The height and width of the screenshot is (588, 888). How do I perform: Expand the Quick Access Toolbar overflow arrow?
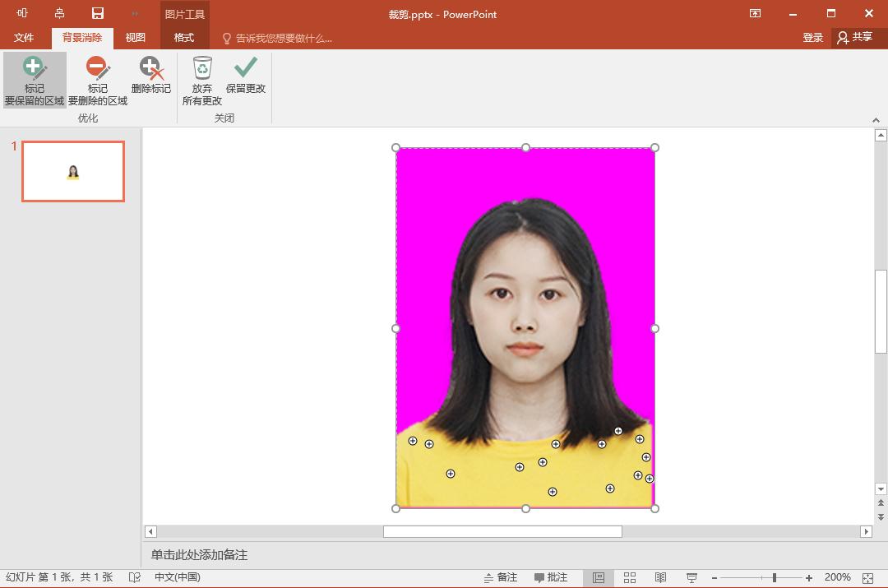pyautogui.click(x=134, y=14)
